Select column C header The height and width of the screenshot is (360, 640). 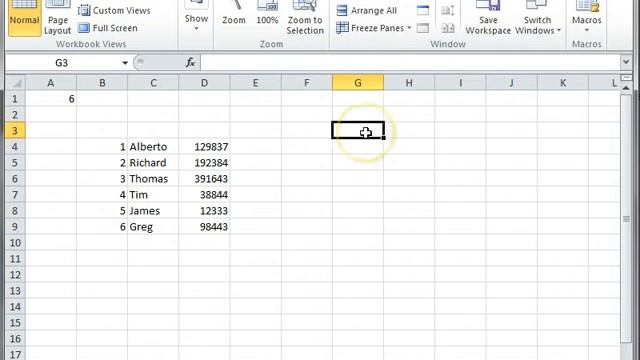click(153, 83)
